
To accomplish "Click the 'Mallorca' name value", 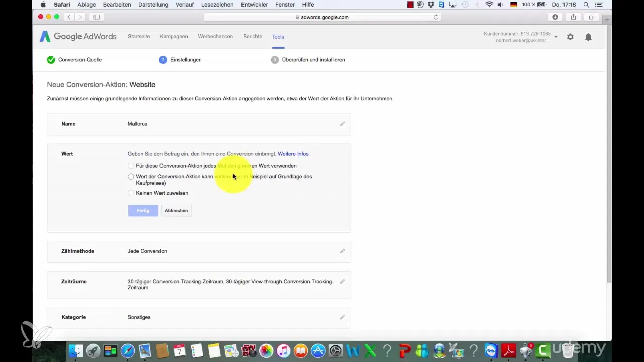I will (x=137, y=124).
